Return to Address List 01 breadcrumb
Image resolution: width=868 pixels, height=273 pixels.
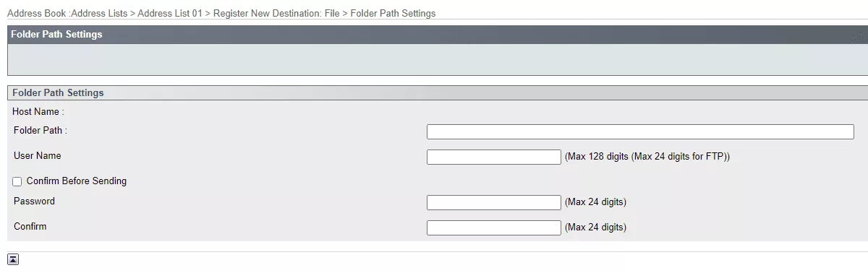[169, 14]
